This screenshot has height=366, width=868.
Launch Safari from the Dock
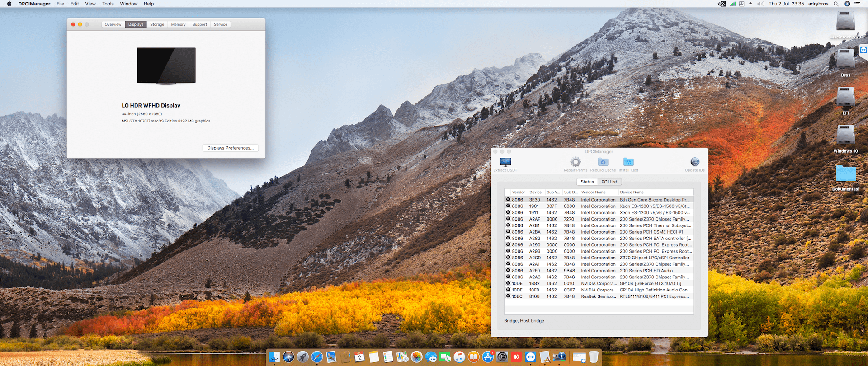[x=317, y=357]
